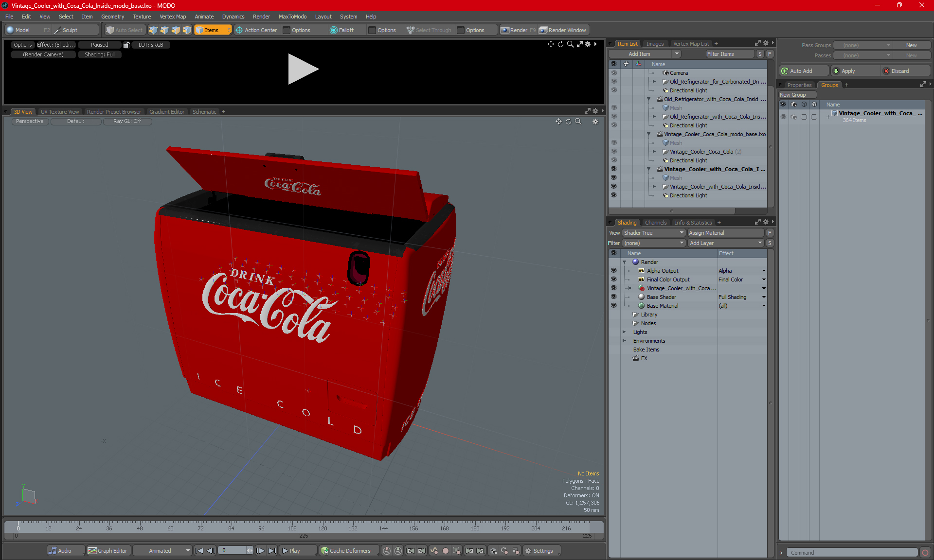Select Materials selection mode icon
934x560 pixels.
[x=187, y=30]
